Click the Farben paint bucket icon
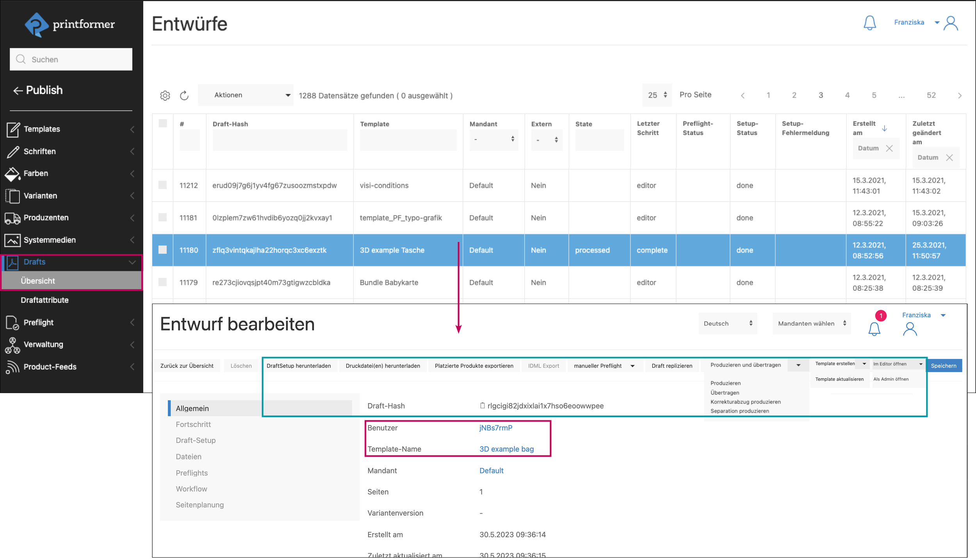 pyautogui.click(x=12, y=174)
